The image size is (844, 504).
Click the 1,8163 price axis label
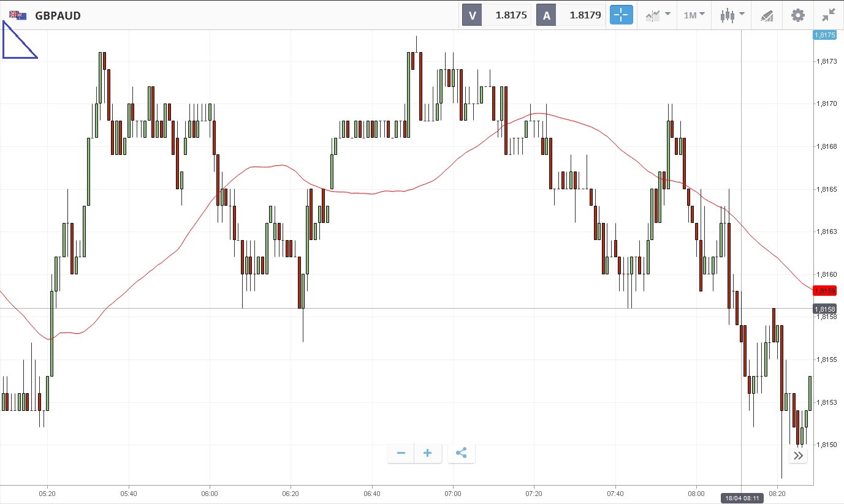tap(826, 231)
